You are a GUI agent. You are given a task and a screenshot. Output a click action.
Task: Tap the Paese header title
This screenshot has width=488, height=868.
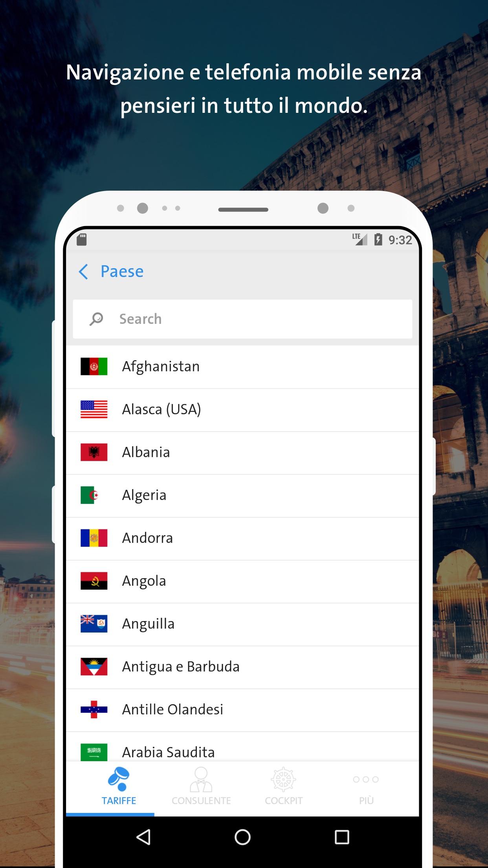(x=122, y=271)
